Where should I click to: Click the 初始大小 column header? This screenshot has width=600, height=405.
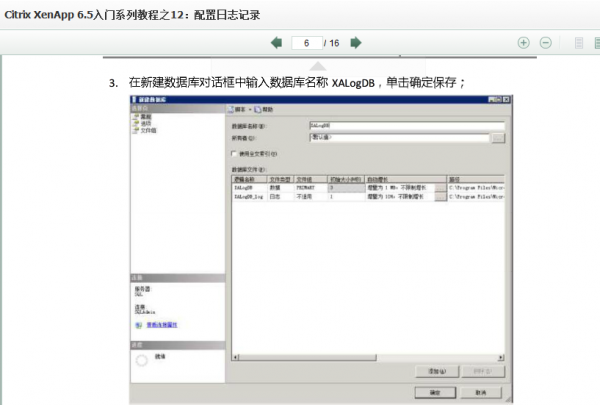point(346,179)
